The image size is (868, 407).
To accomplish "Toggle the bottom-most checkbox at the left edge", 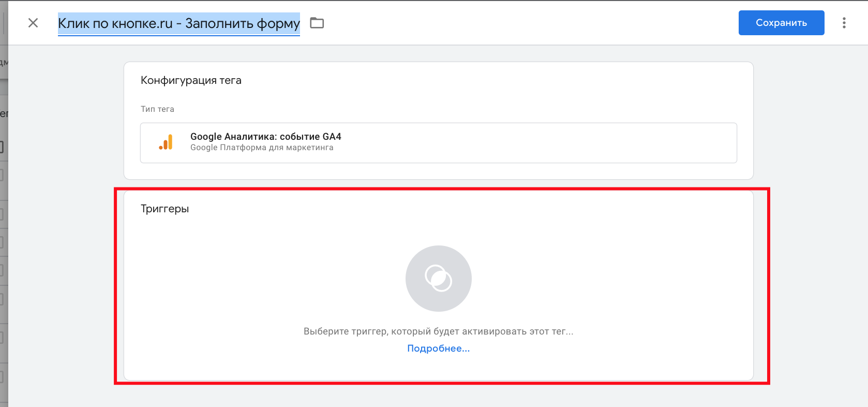I will point(2,376).
